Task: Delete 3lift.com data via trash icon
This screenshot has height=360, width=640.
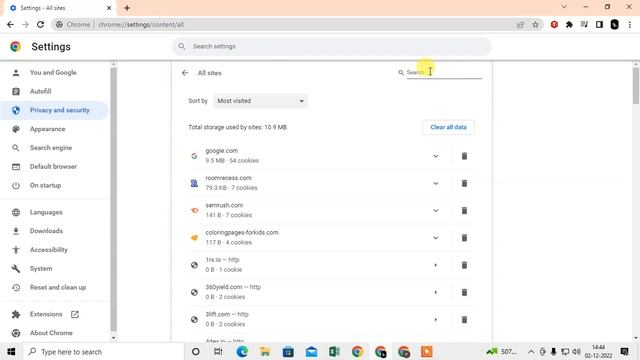Action: [464, 320]
